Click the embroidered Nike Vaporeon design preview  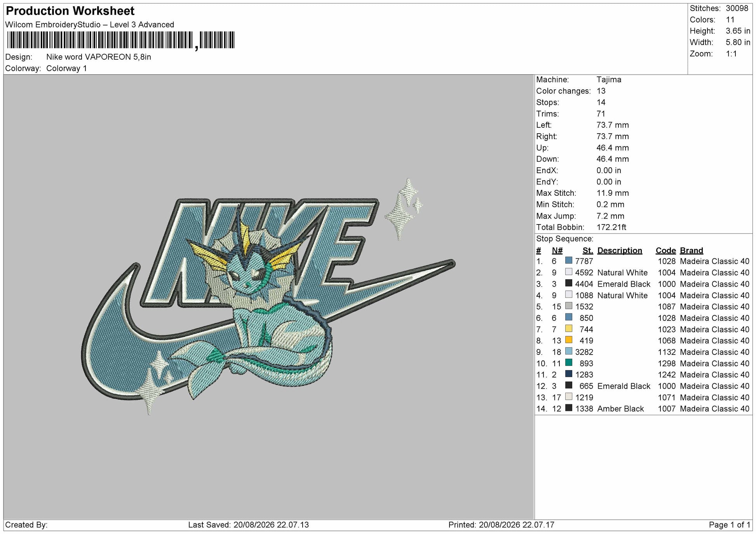pyautogui.click(x=268, y=297)
